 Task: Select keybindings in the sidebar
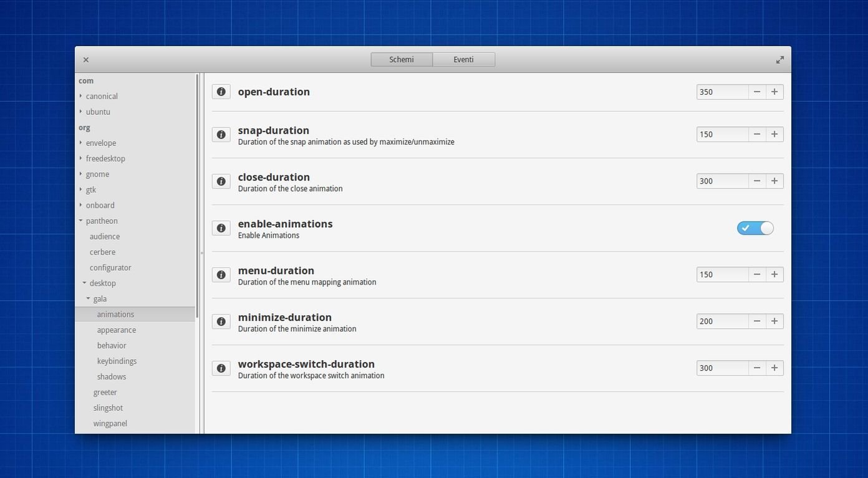117,361
